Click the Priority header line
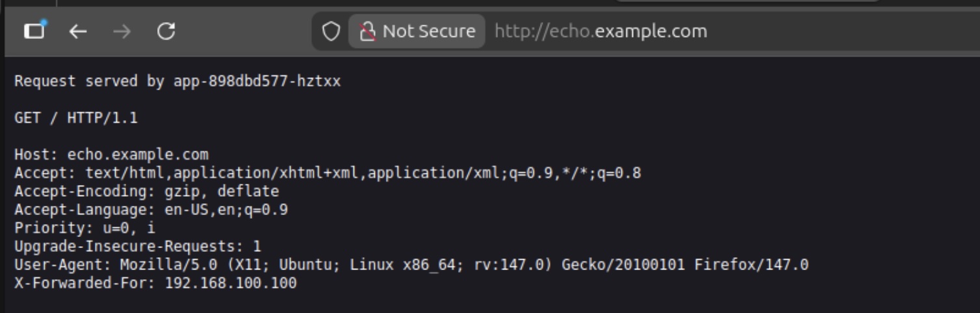 [x=84, y=228]
